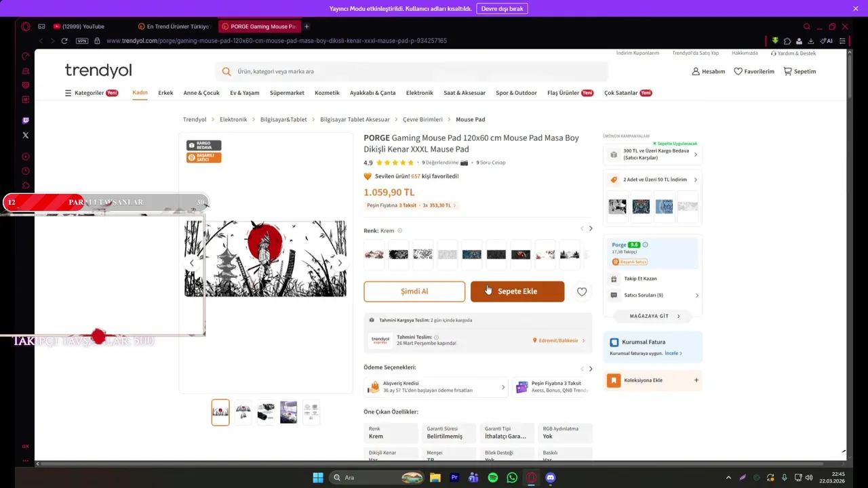Click the Şimdi Al button
868x488 pixels.
coord(414,291)
